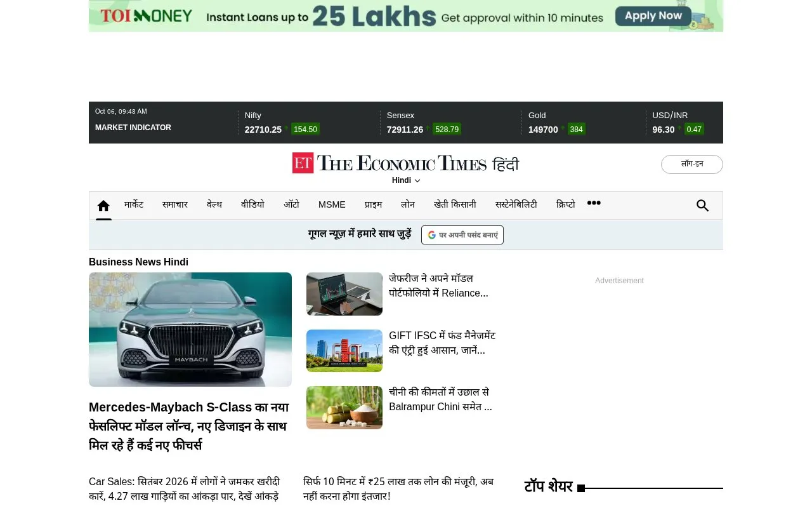Click the Google icon in preference button
This screenshot has height=508, width=812.
click(432, 235)
